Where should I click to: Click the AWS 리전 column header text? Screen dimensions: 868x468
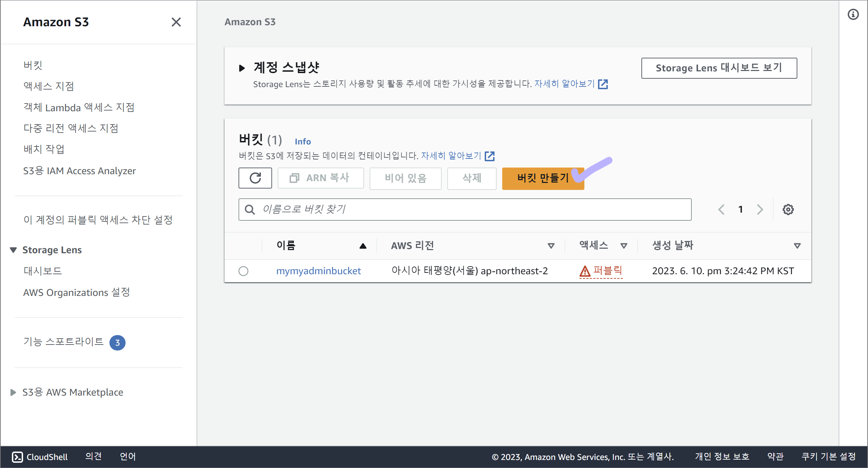coord(412,246)
